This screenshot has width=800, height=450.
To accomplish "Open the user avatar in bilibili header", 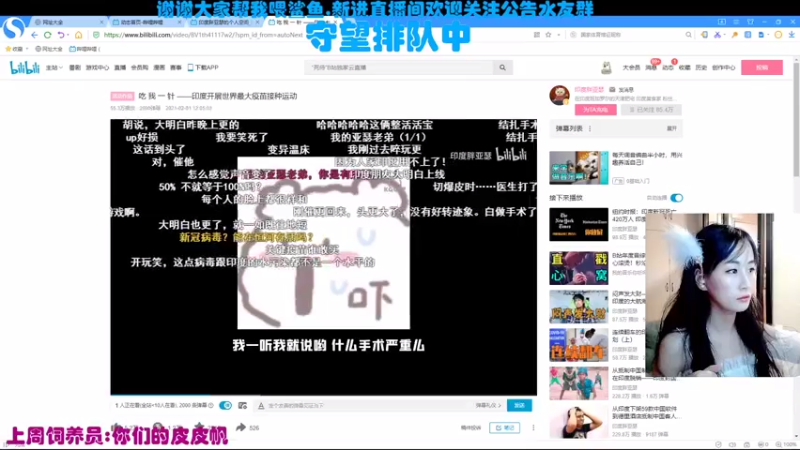I will [606, 67].
